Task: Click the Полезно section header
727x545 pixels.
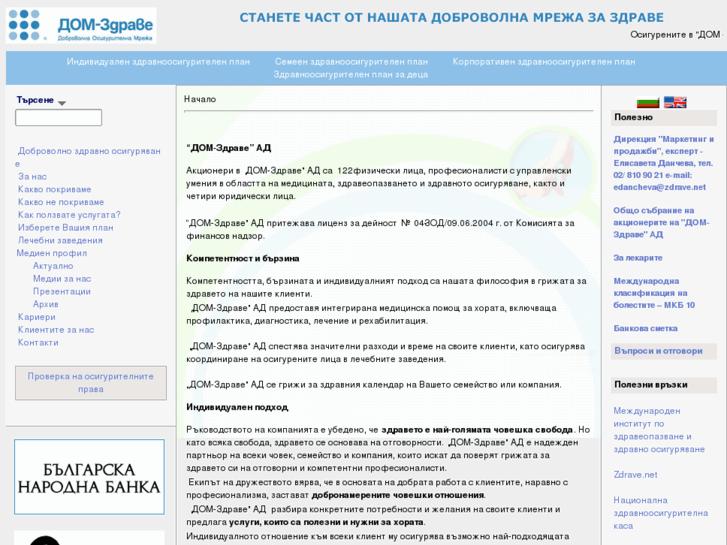Action: (x=664, y=117)
